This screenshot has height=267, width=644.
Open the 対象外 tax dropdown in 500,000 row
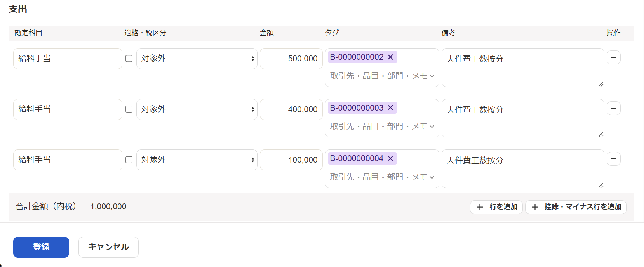click(x=197, y=59)
